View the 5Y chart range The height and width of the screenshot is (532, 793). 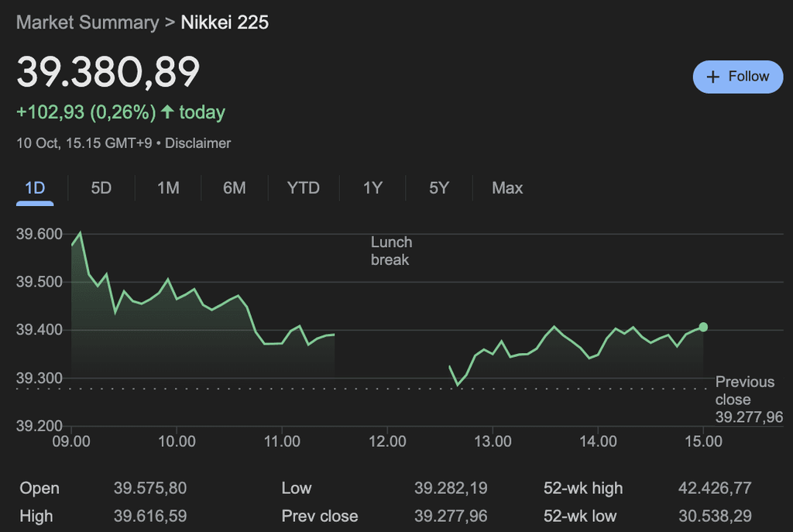[439, 188]
